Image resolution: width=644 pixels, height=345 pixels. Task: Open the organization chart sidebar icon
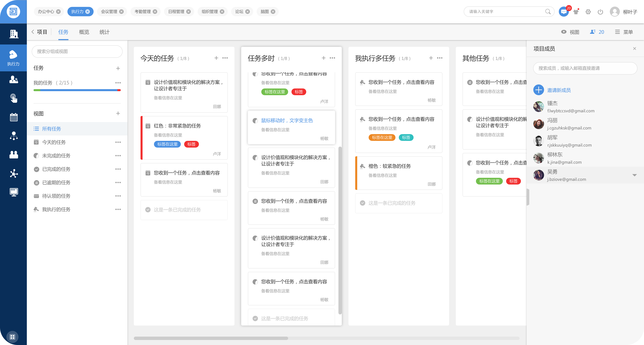(14, 136)
